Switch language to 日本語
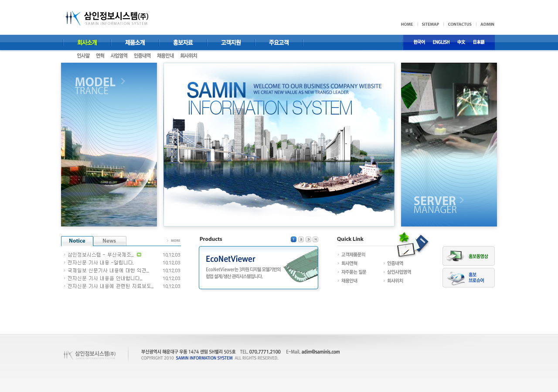 pyautogui.click(x=479, y=42)
